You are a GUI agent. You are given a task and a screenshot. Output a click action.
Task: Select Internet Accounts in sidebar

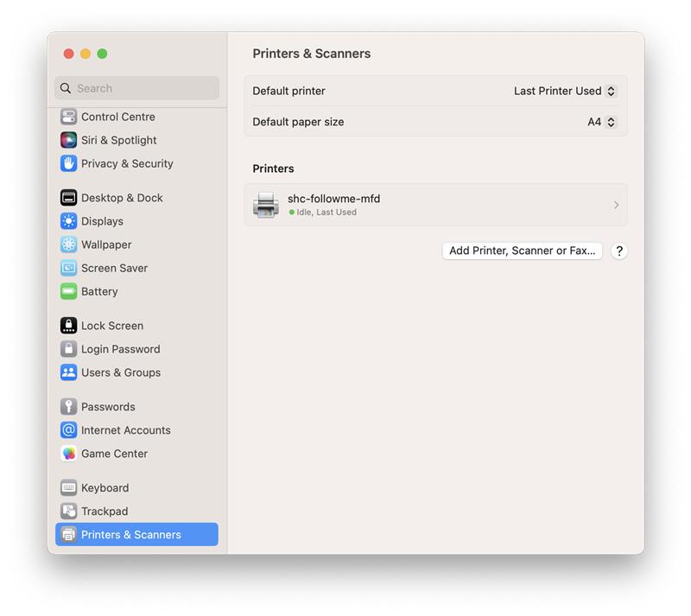coord(125,430)
